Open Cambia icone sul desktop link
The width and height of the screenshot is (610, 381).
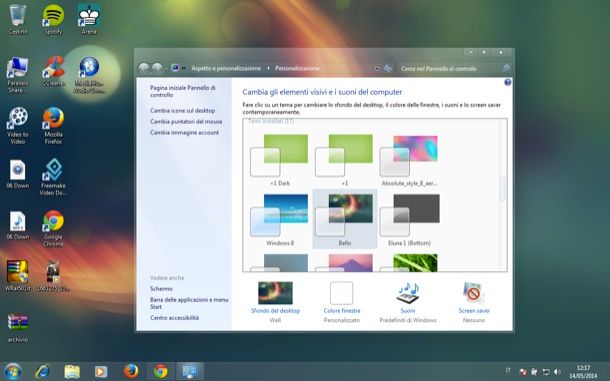click(x=182, y=111)
